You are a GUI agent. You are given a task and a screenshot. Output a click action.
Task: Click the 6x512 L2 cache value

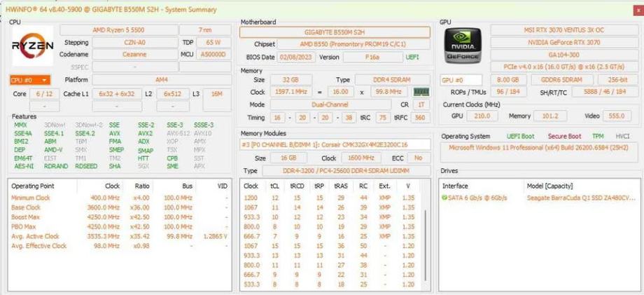pos(173,94)
